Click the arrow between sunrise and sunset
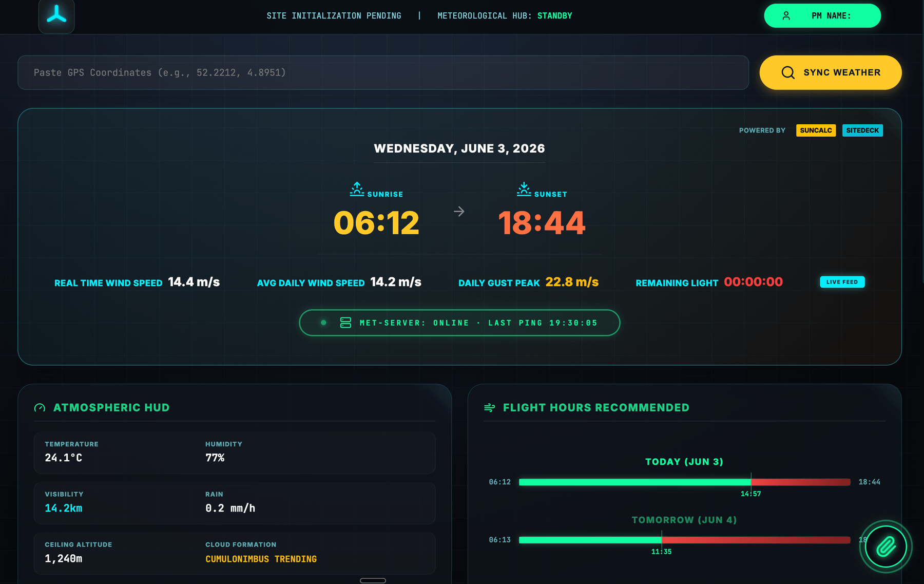The image size is (924, 584). [x=459, y=211]
